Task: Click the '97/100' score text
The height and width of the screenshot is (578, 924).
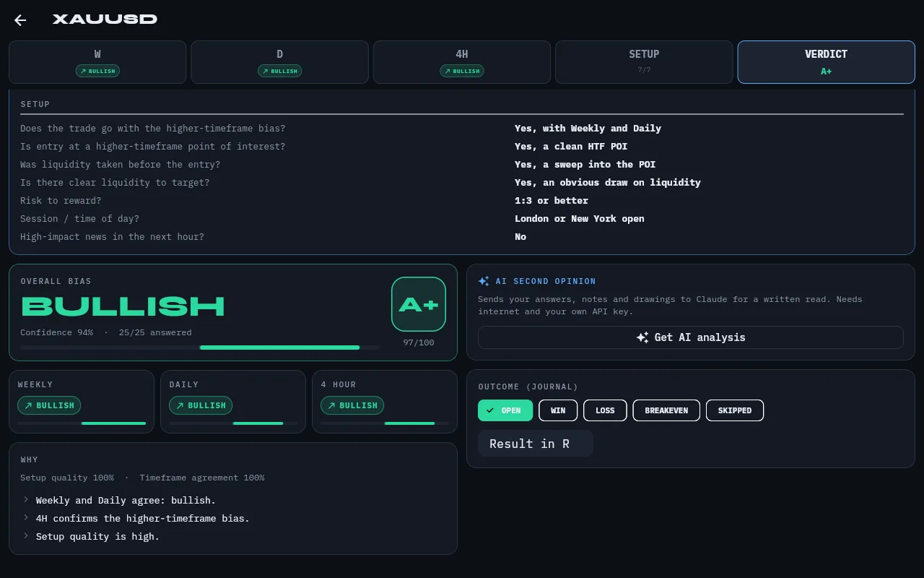Action: (419, 342)
